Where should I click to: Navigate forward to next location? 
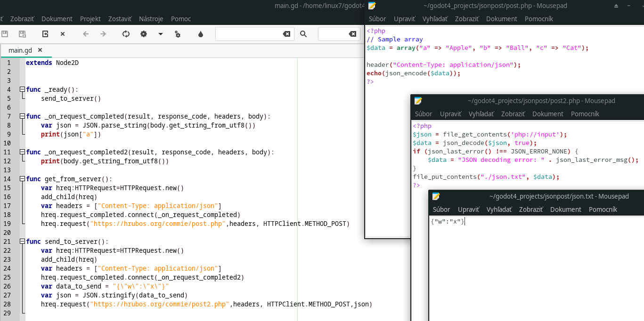(x=103, y=33)
